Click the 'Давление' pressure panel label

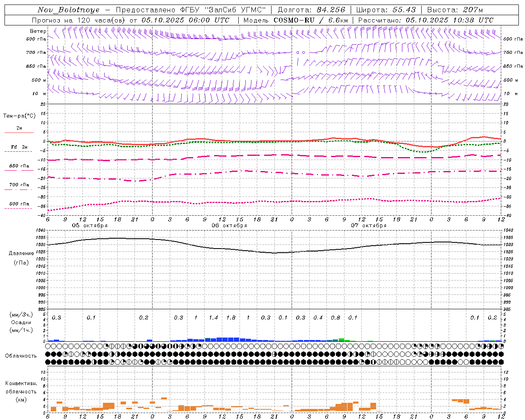click(21, 253)
